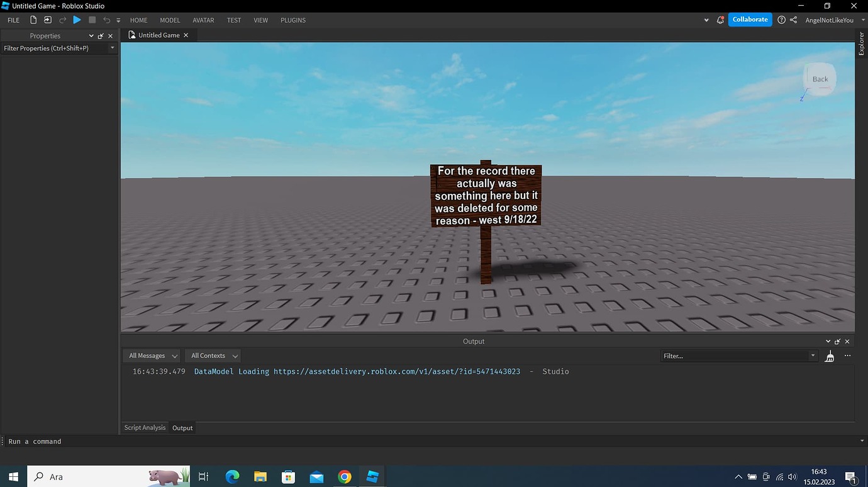
Task: Go to the PLUGINS ribbon tab
Action: click(x=293, y=20)
